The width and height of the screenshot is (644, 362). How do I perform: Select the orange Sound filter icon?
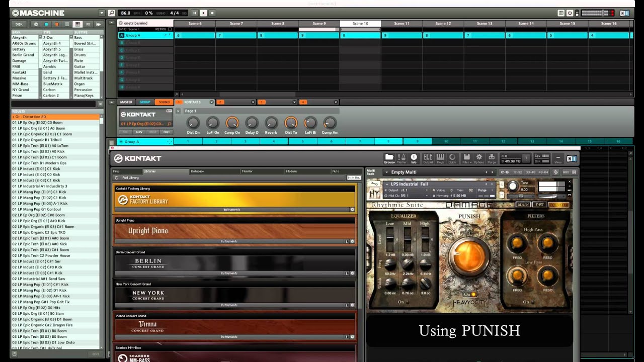[x=56, y=24]
